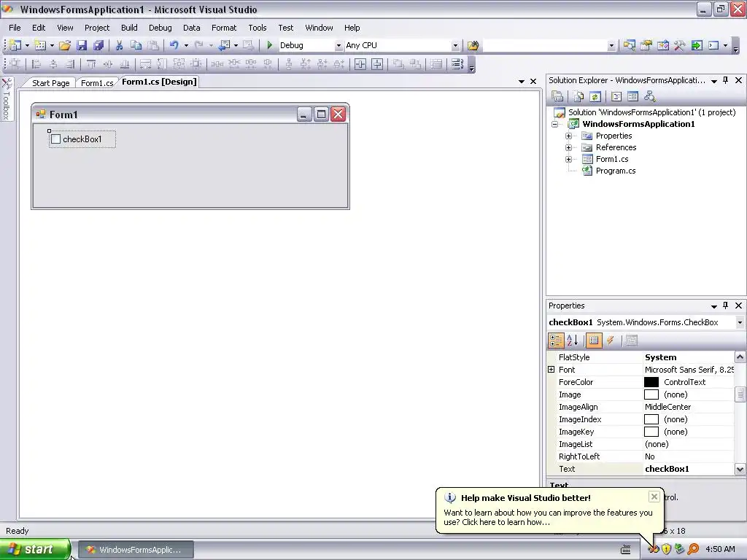Screen dimensions: 747x560
Task: Click the ImageKey property empty swatch
Action: click(651, 432)
